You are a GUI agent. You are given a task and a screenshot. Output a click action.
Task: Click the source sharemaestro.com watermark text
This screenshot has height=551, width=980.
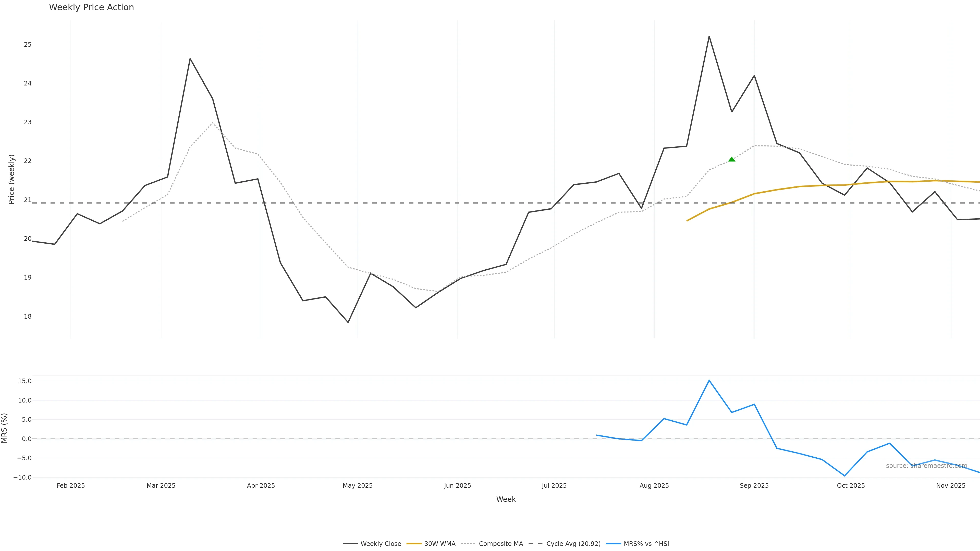926,466
